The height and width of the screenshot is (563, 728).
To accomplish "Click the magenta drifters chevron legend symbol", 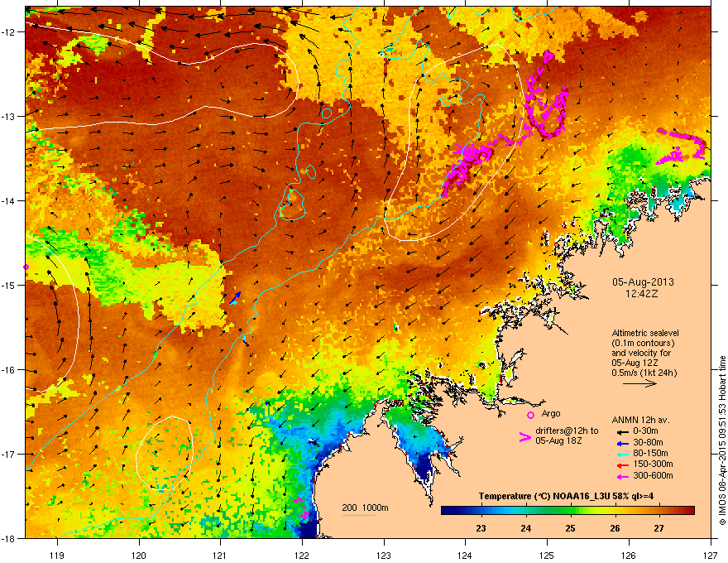I will (x=524, y=437).
